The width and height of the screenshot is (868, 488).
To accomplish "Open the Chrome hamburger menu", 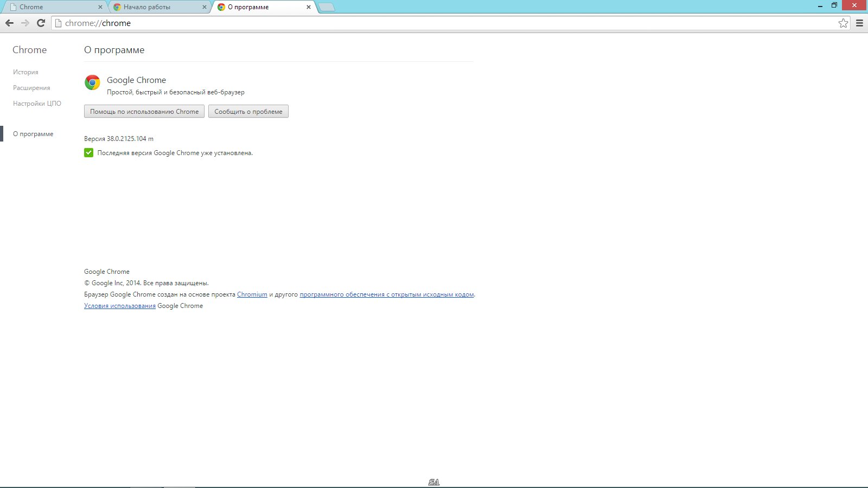I will pyautogui.click(x=859, y=23).
